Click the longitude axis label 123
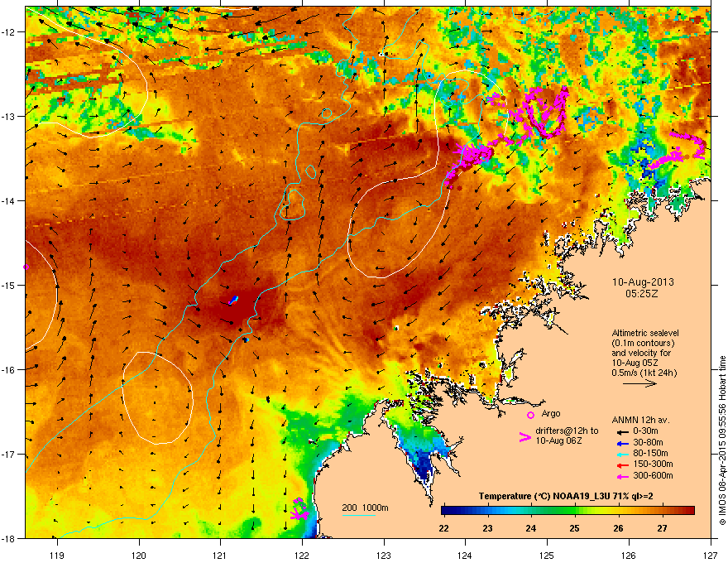 (384, 555)
